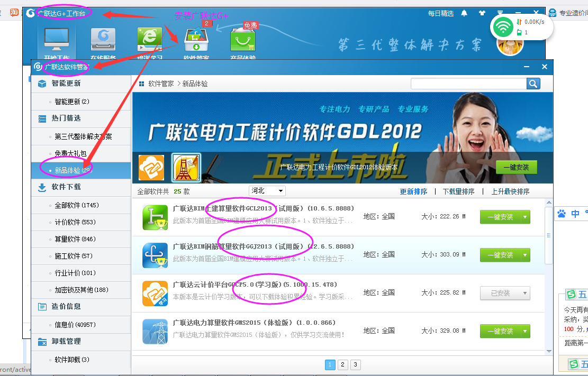The width and height of the screenshot is (588, 376).
Task: Sort by 上升最快排序
Action: click(510, 191)
